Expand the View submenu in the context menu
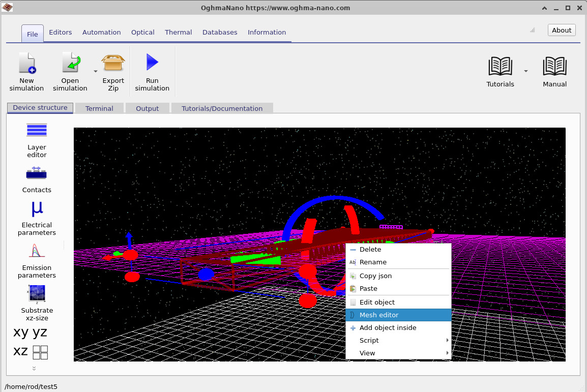 (x=367, y=353)
